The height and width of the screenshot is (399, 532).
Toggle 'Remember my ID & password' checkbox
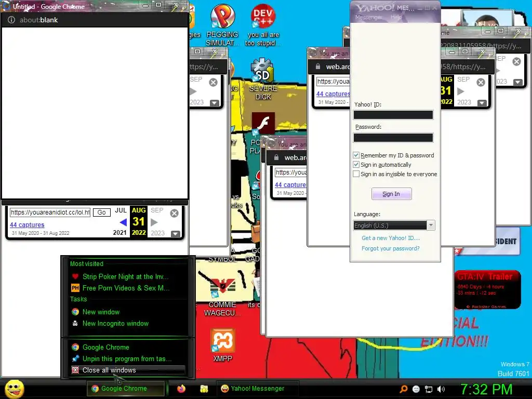tap(356, 155)
